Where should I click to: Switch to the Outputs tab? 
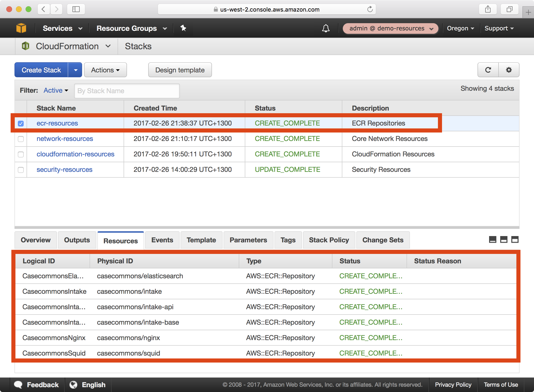pyautogui.click(x=77, y=240)
